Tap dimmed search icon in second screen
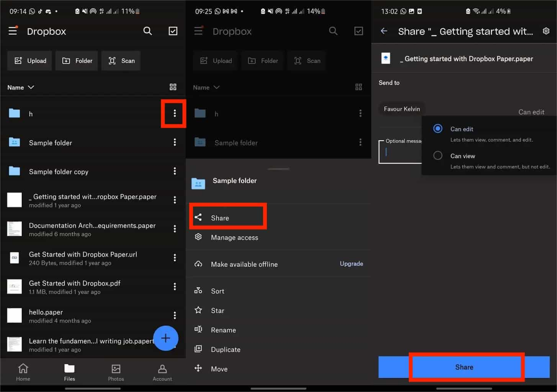Image resolution: width=557 pixels, height=392 pixels. pos(333,31)
